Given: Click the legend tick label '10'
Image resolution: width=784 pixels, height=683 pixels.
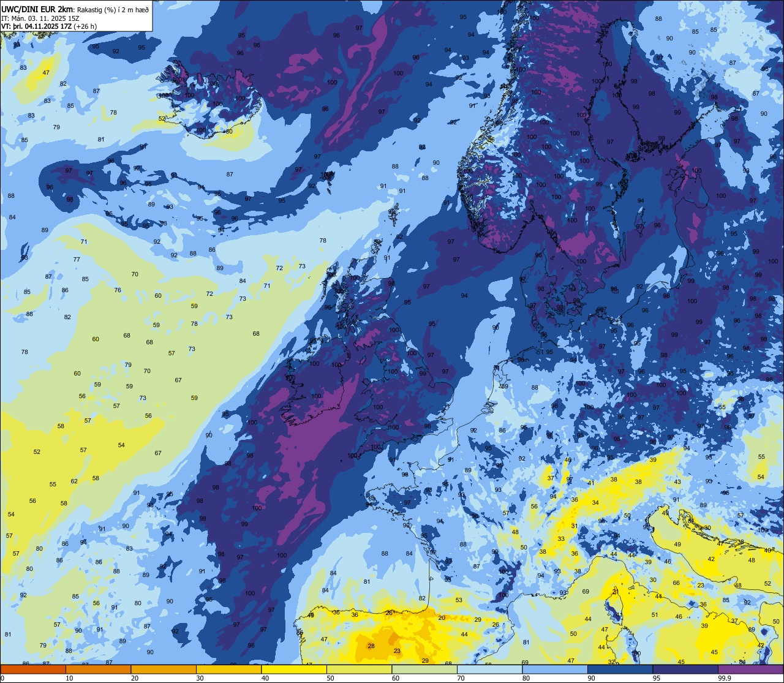Looking at the screenshot, I should pos(70,678).
